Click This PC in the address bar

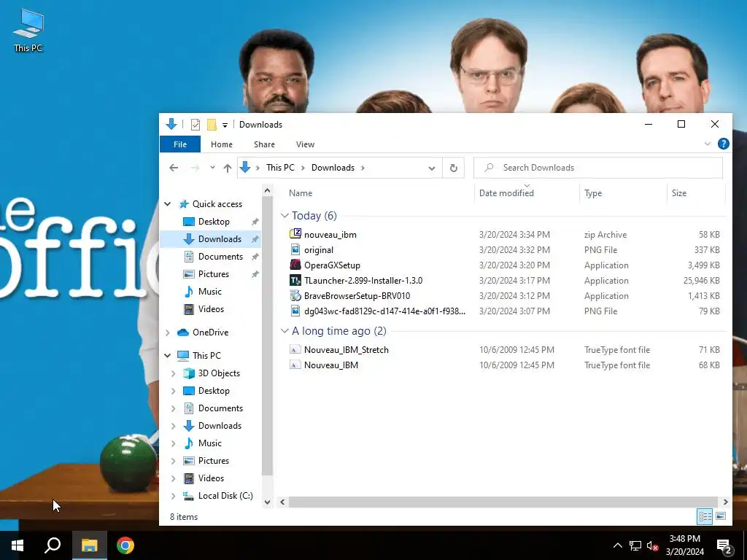(x=280, y=168)
